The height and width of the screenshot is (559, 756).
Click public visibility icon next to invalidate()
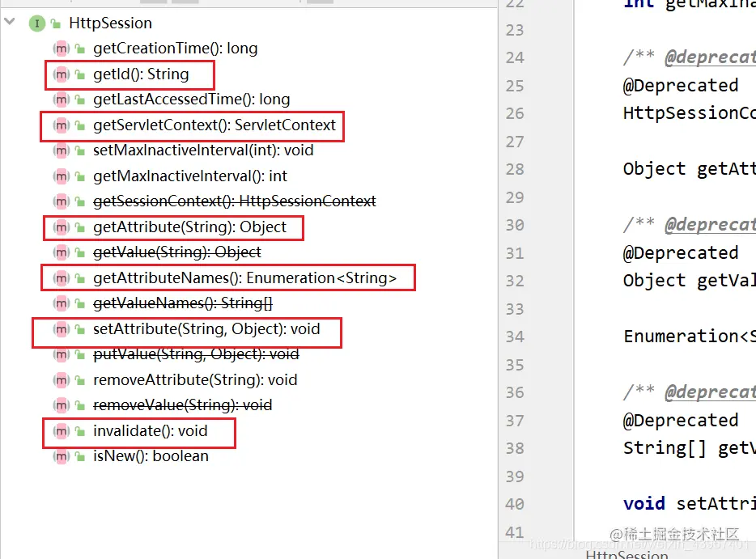pyautogui.click(x=80, y=431)
